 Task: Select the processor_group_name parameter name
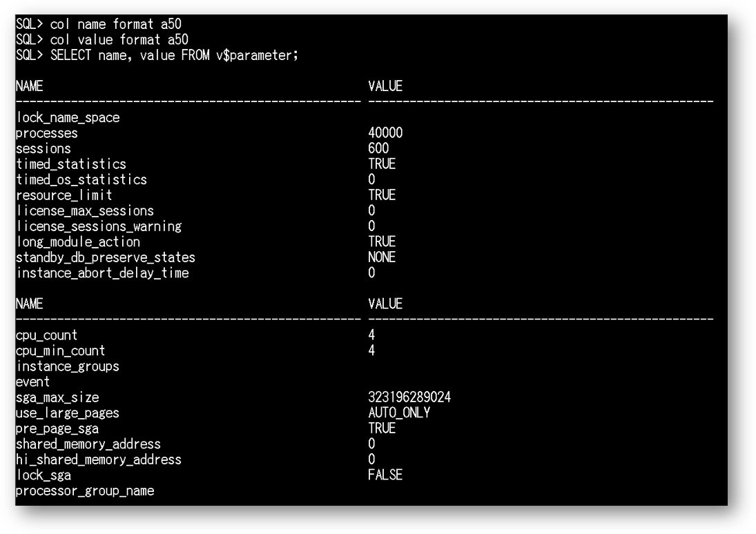[x=85, y=491]
